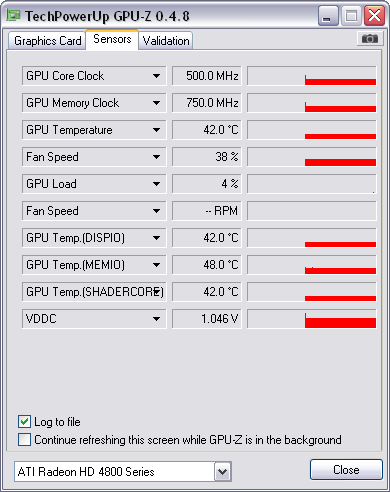The image size is (390, 492).
Task: Toggle the Log to file checkbox
Action: pos(24,422)
